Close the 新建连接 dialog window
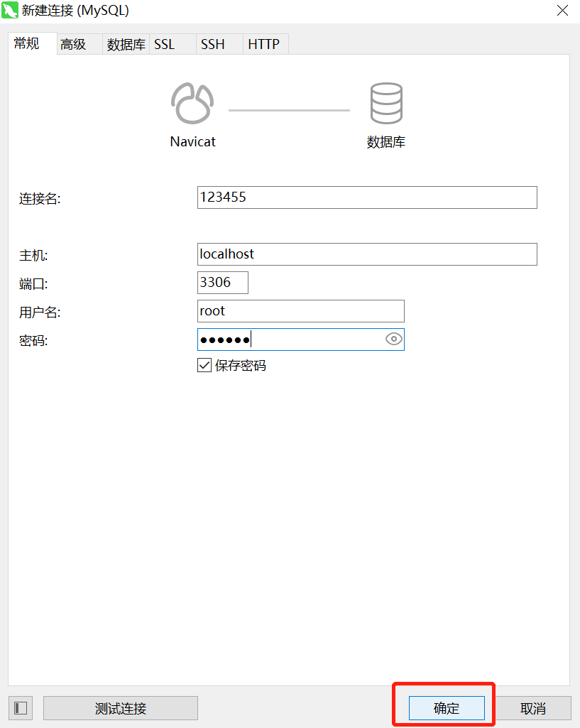 (x=562, y=11)
